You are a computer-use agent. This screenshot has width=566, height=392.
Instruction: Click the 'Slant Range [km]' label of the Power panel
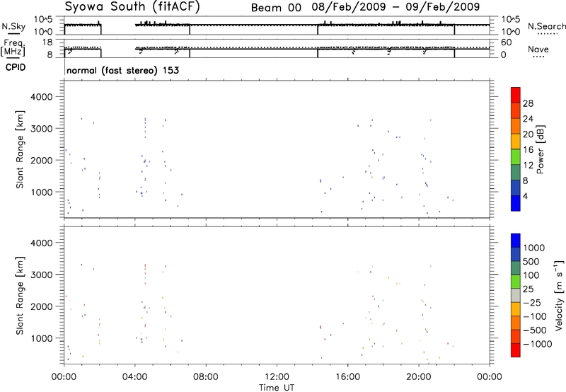20,149
